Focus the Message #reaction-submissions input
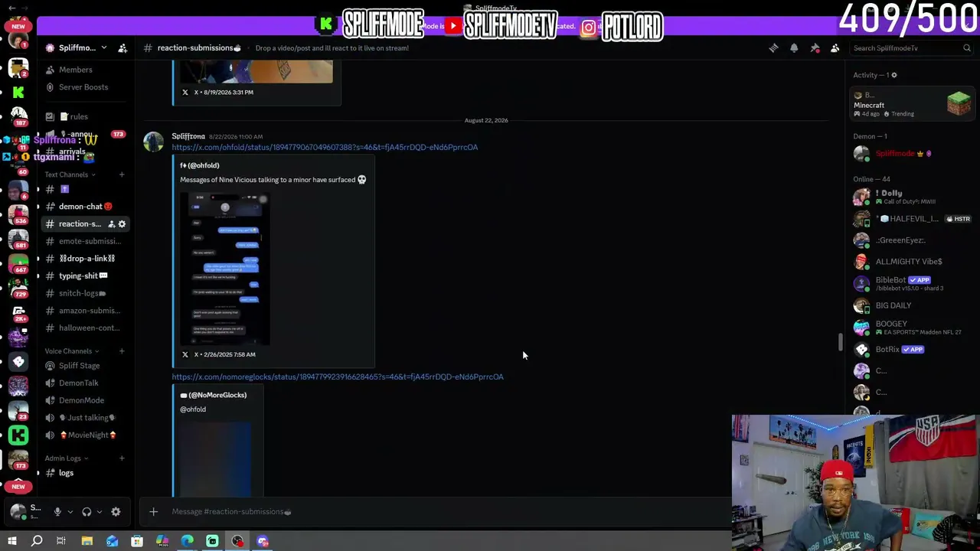Viewport: 980px width, 551px height. coord(444,512)
